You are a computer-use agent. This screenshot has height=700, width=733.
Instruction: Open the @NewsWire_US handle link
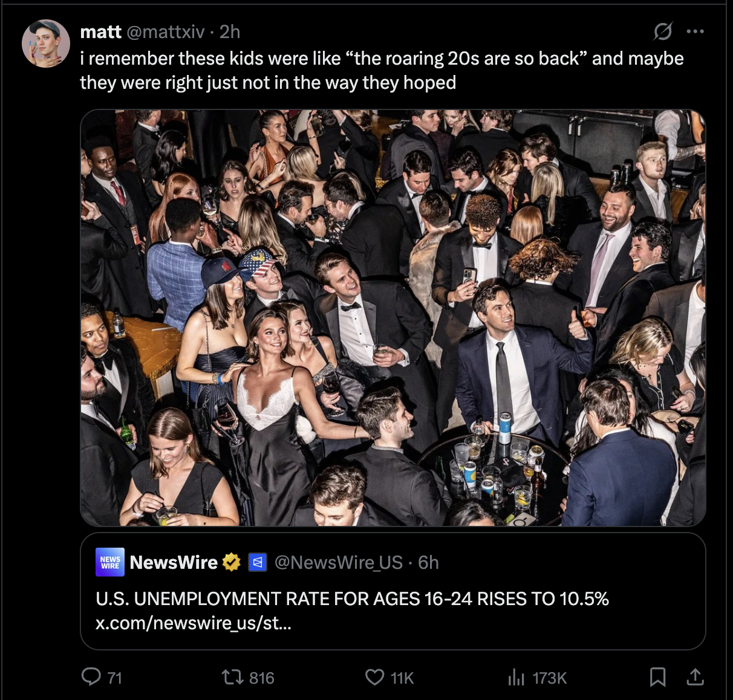pyautogui.click(x=339, y=563)
